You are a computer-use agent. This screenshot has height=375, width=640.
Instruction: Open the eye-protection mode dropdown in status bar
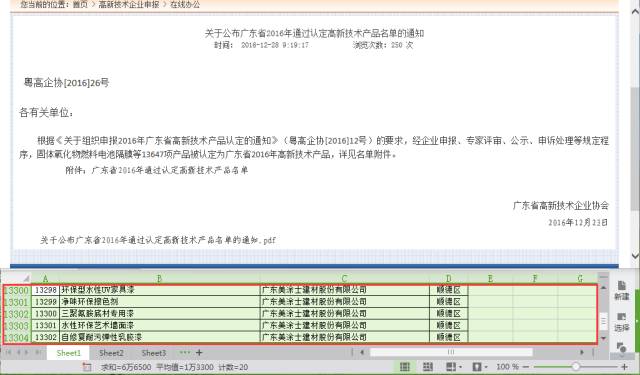click(x=479, y=367)
